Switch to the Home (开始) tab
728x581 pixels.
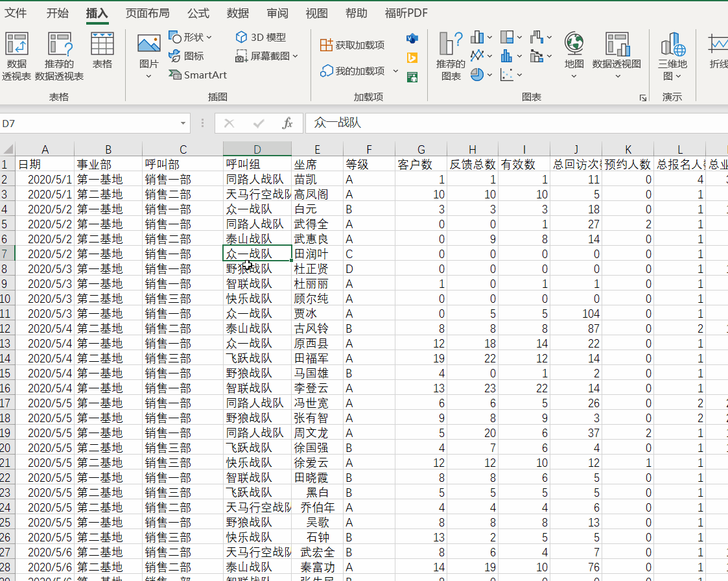coord(58,13)
